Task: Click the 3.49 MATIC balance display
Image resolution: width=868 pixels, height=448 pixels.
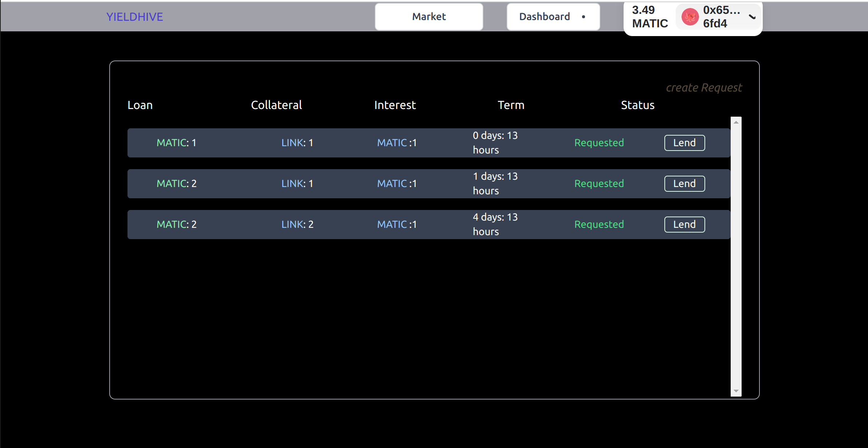Action: (x=649, y=17)
